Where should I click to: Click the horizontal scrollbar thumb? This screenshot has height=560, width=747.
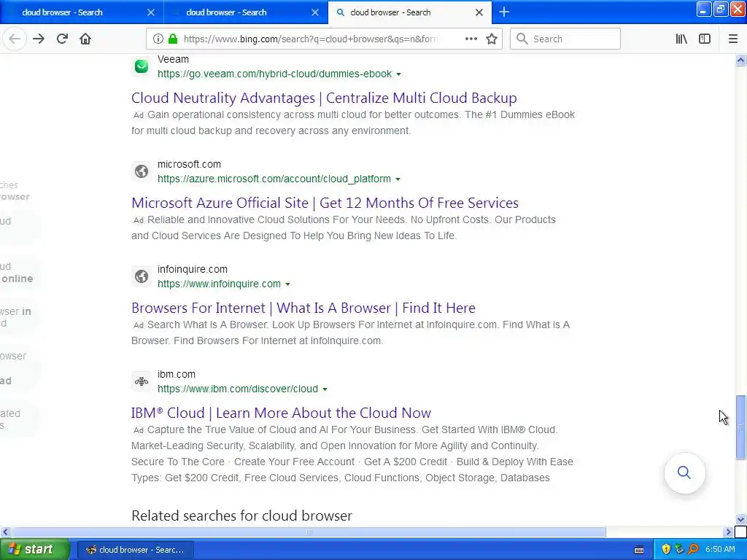(309, 532)
